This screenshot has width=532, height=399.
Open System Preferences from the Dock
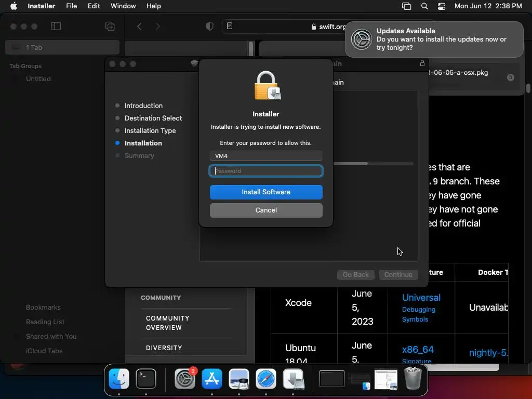coord(185,379)
